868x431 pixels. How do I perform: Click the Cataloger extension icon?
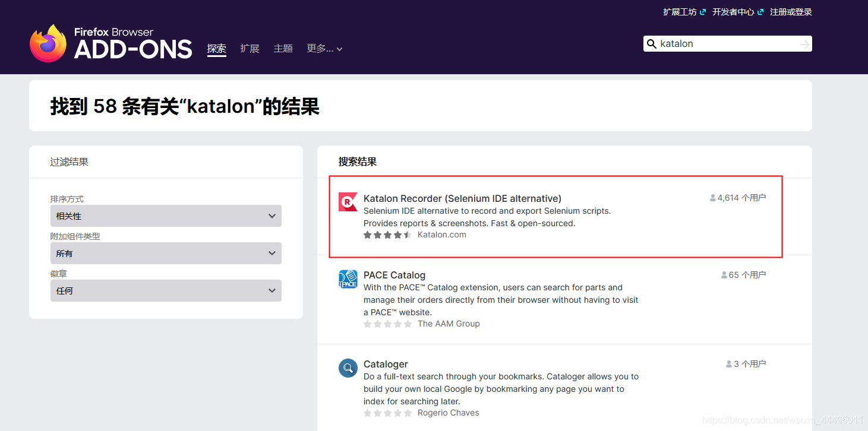click(x=348, y=368)
